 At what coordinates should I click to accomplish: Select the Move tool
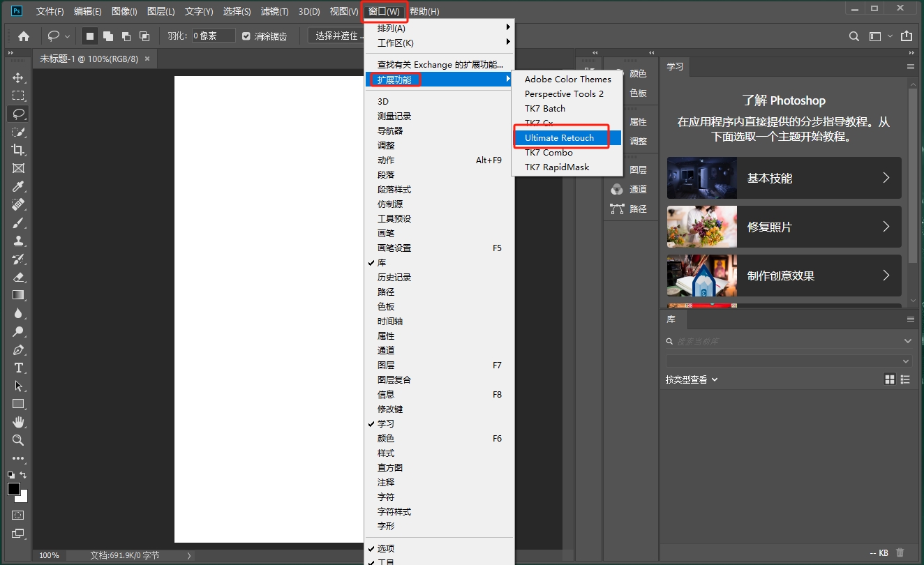(18, 77)
